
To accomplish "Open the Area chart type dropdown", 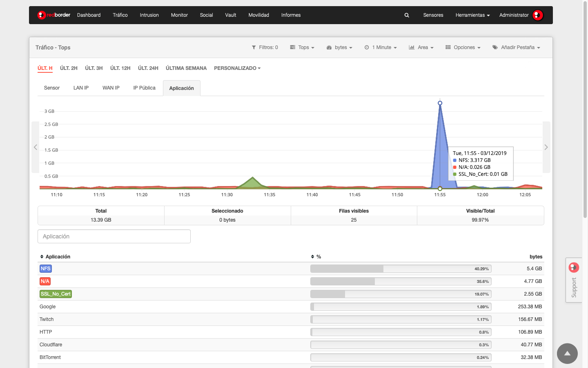I will point(421,47).
